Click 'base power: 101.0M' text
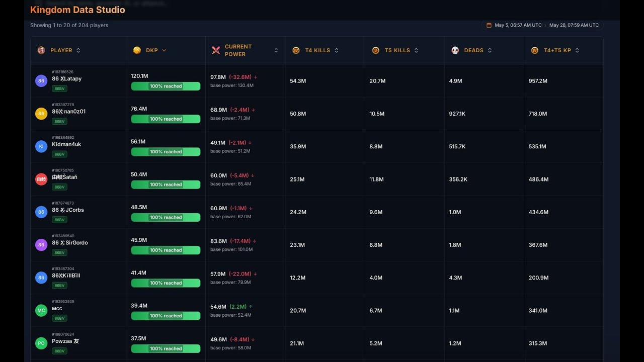The width and height of the screenshot is (644, 362). coord(231,249)
